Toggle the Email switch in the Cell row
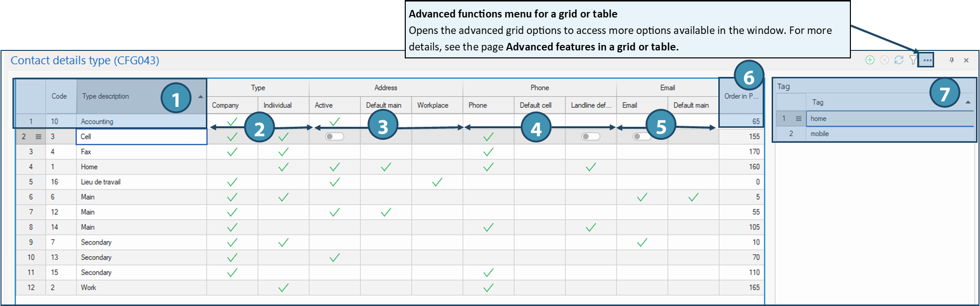 pyautogui.click(x=642, y=136)
